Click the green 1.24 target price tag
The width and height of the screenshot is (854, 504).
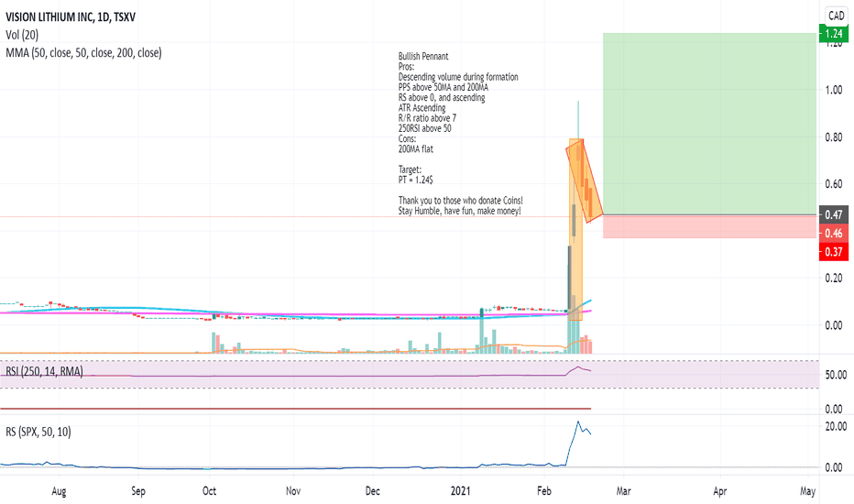coord(833,33)
